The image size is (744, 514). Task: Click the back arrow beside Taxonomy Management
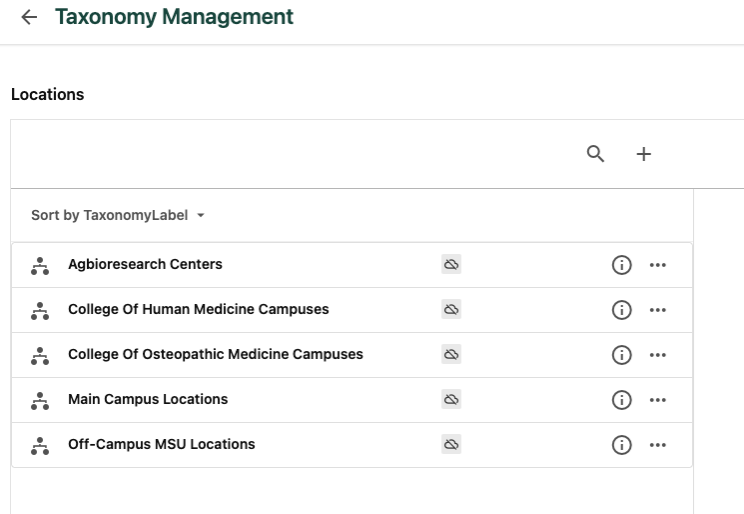[28, 18]
